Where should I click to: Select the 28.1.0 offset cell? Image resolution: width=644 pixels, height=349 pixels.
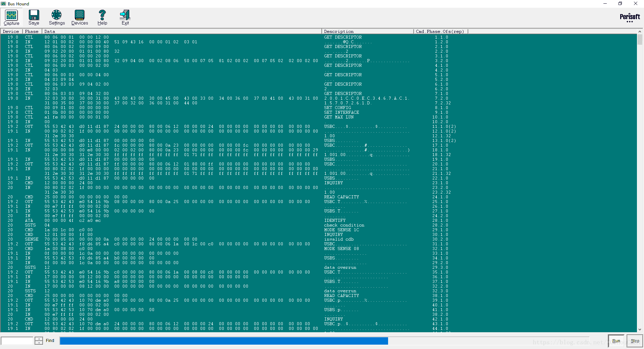[440, 220]
